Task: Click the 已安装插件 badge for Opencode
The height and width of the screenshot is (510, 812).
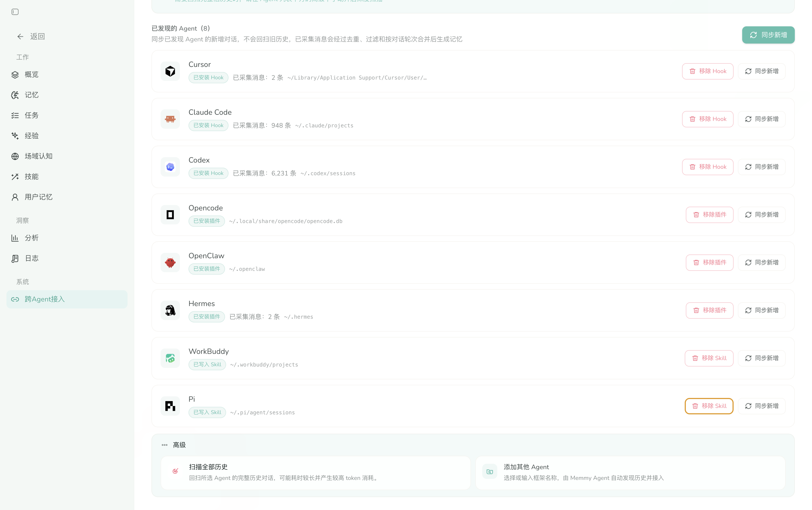Action: click(x=206, y=221)
